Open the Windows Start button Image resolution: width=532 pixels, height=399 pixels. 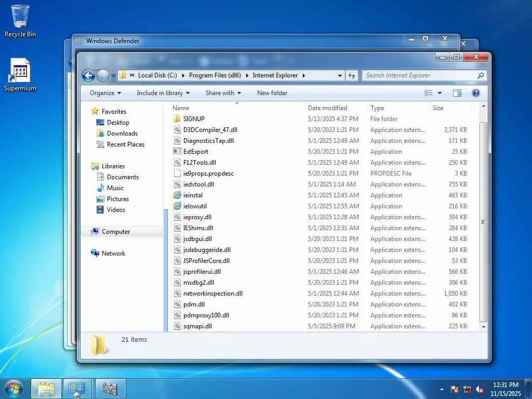(x=14, y=389)
